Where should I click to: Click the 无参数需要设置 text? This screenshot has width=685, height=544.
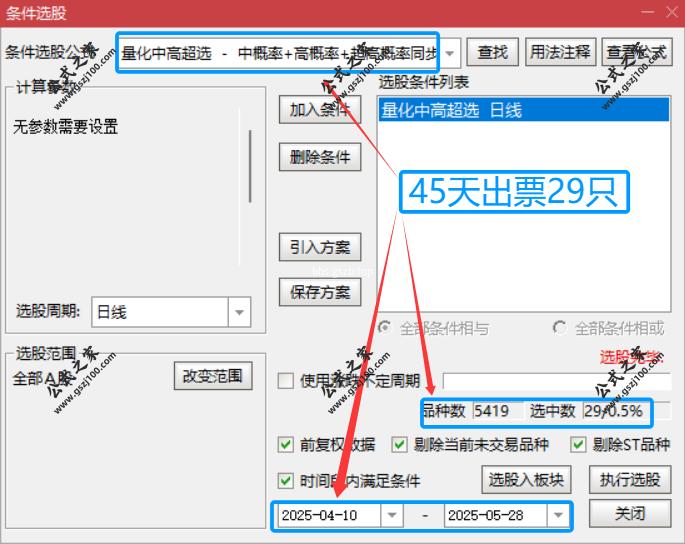pyautogui.click(x=66, y=127)
